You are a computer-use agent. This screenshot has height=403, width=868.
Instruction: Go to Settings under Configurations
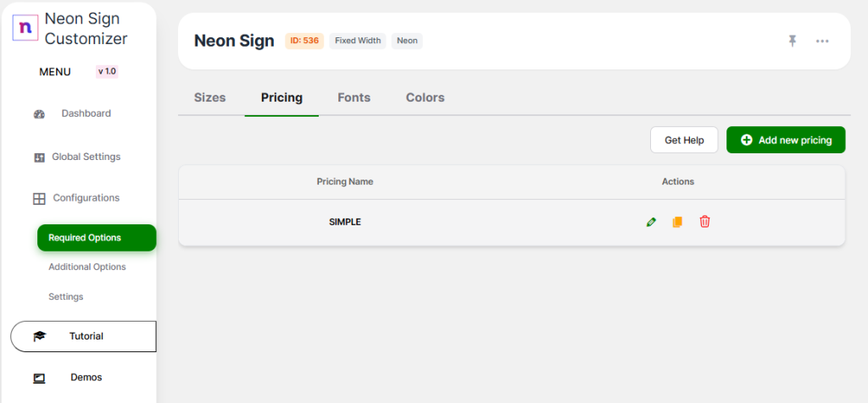tap(66, 296)
